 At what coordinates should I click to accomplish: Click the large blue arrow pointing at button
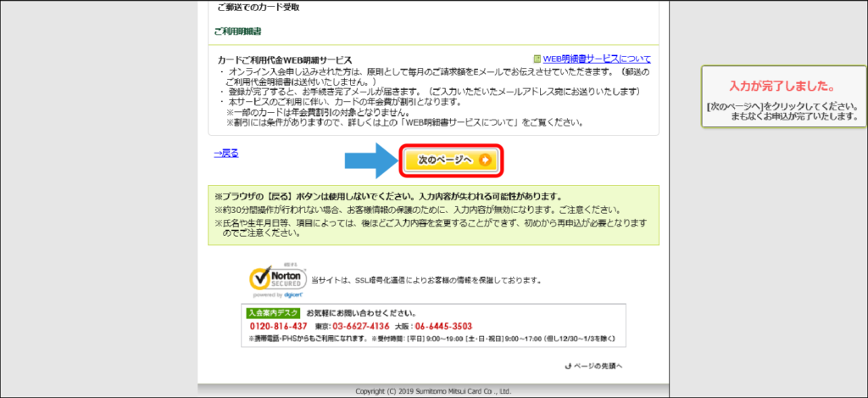[370, 160]
